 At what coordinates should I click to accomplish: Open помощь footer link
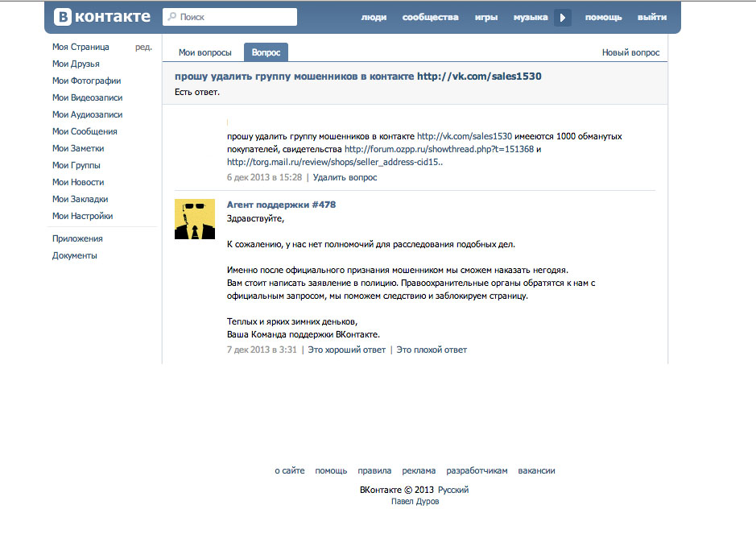coord(331,470)
